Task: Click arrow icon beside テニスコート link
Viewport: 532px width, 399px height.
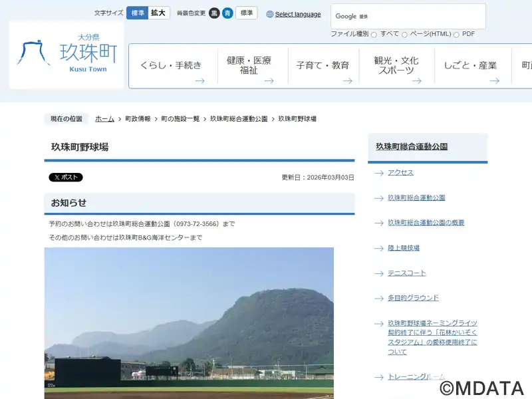Action: [379, 273]
